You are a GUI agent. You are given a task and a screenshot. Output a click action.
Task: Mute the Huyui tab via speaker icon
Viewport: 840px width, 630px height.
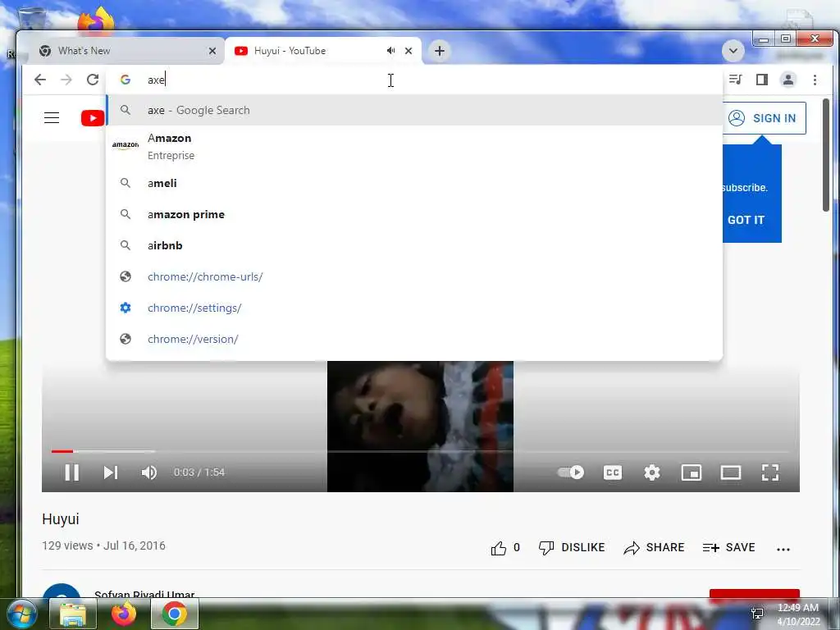391,51
